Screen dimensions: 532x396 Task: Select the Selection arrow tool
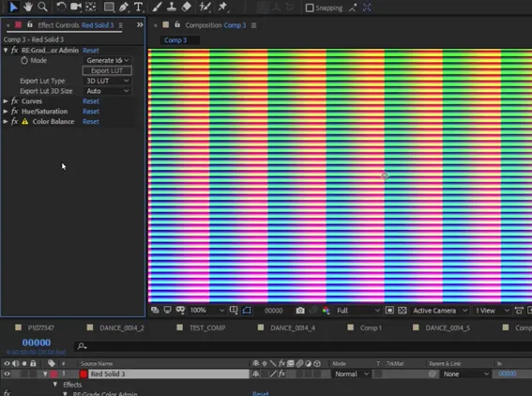(x=13, y=7)
